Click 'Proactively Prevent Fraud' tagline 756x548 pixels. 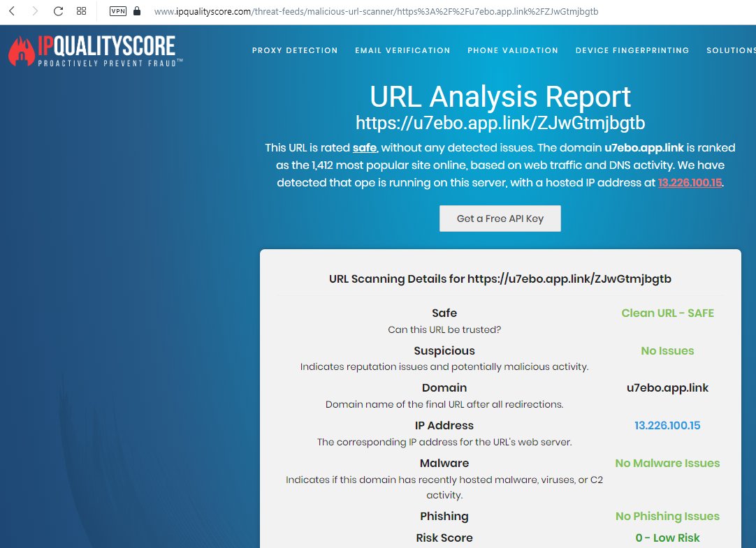pyautogui.click(x=110, y=63)
